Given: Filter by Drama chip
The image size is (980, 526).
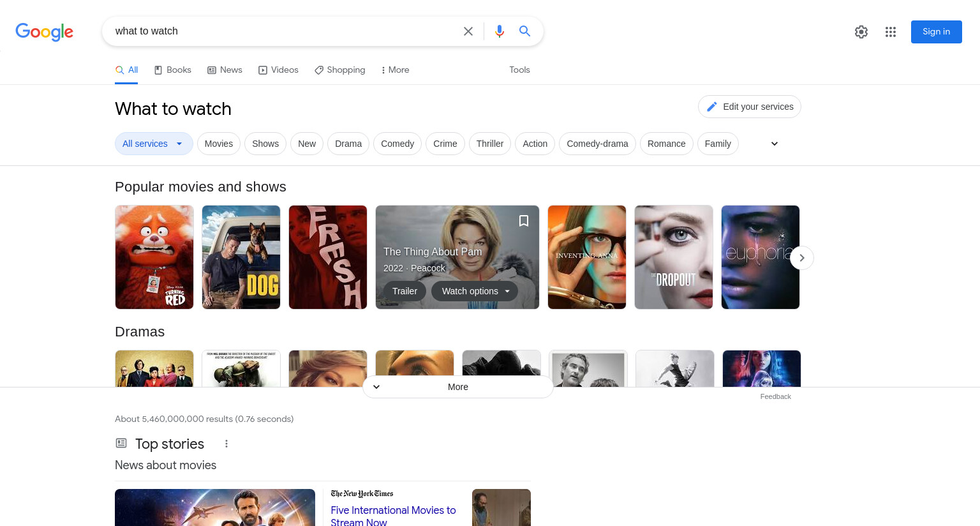Looking at the screenshot, I should [348, 144].
